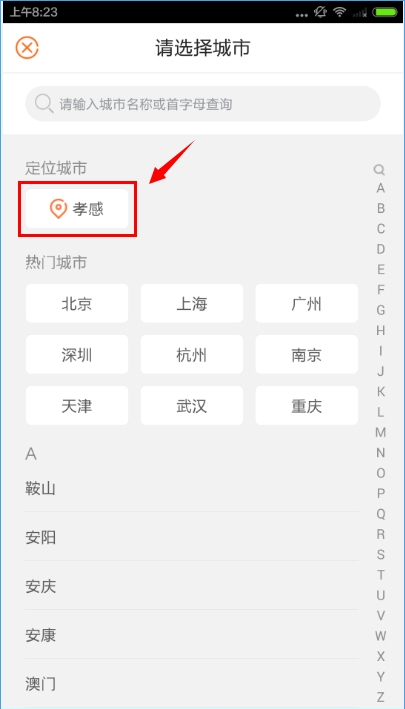Select 杭州 hot city button

[192, 354]
